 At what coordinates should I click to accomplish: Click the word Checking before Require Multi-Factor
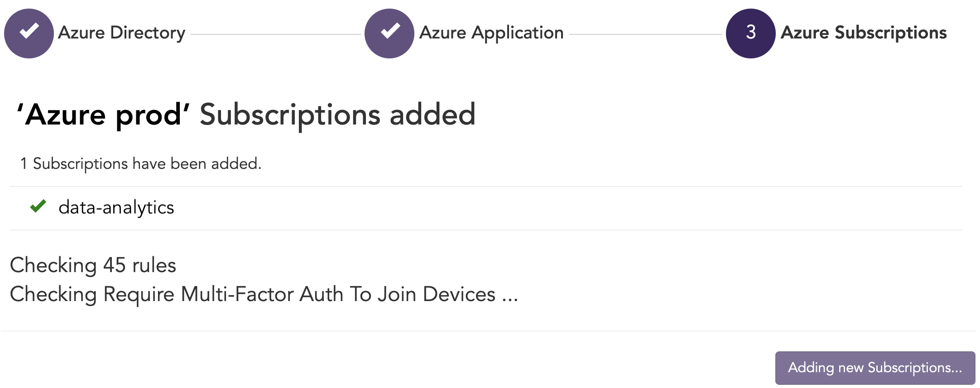pos(53,294)
